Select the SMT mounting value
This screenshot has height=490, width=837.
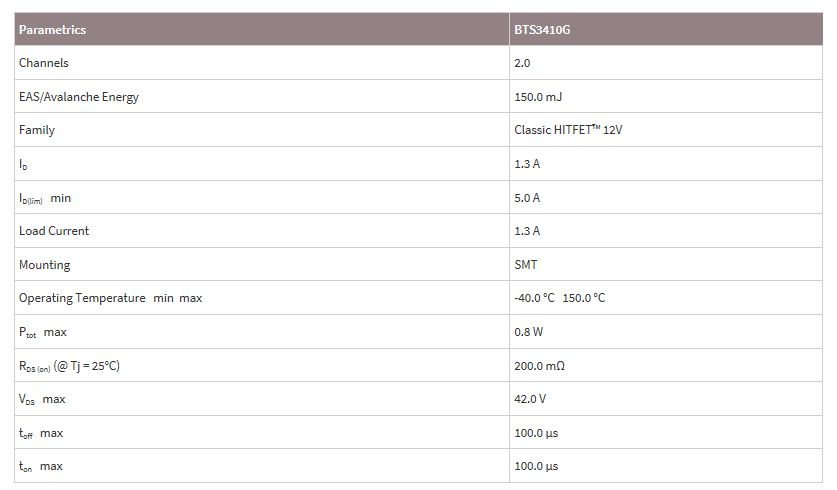click(526, 265)
